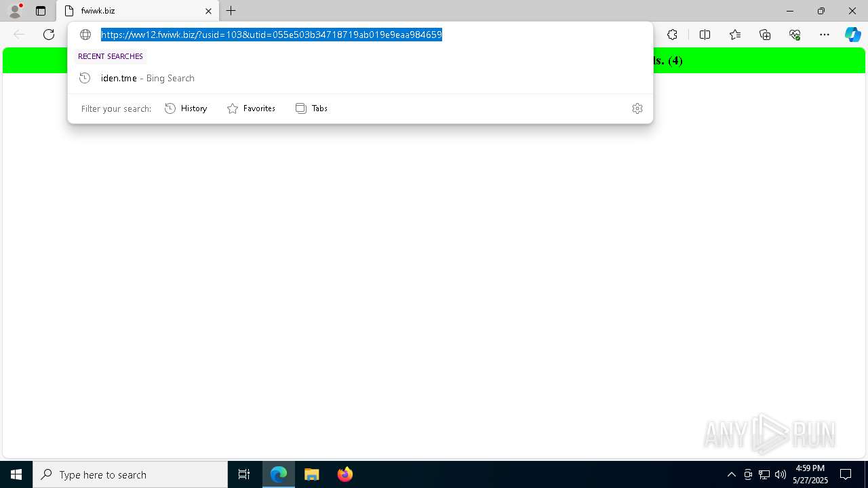This screenshot has height=488, width=868.
Task: Open the clock showing 4:59 PM
Action: pos(810,474)
